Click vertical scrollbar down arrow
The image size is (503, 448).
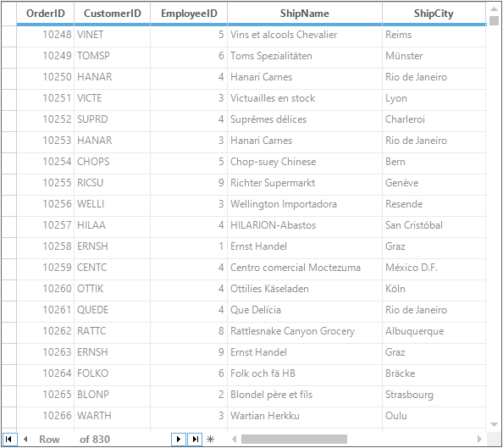click(x=494, y=424)
